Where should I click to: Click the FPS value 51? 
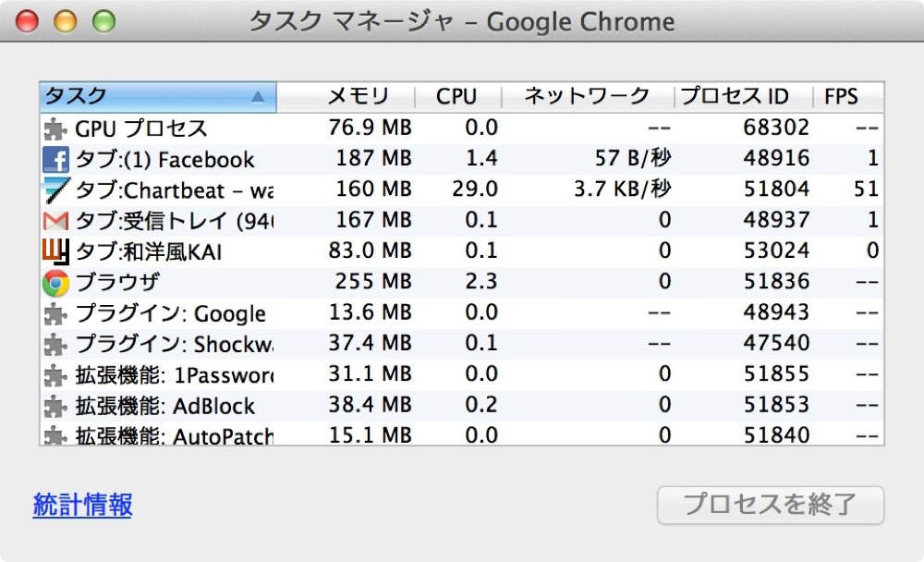pos(867,189)
